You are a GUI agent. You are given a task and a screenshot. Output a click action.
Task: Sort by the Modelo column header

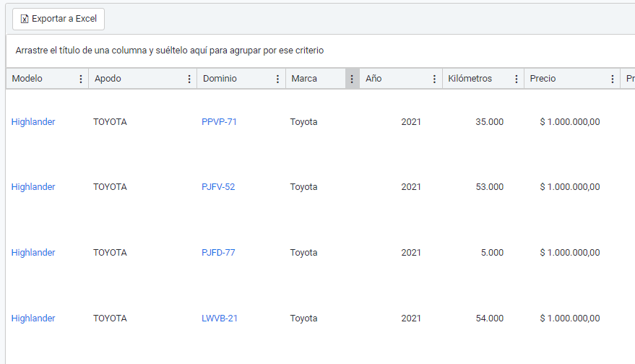27,79
